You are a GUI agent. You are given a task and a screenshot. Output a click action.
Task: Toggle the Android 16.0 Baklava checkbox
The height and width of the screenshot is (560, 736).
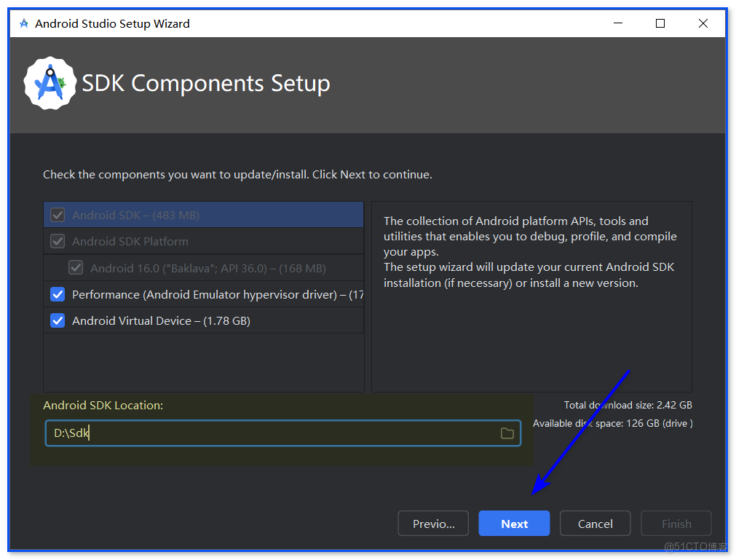click(x=76, y=267)
